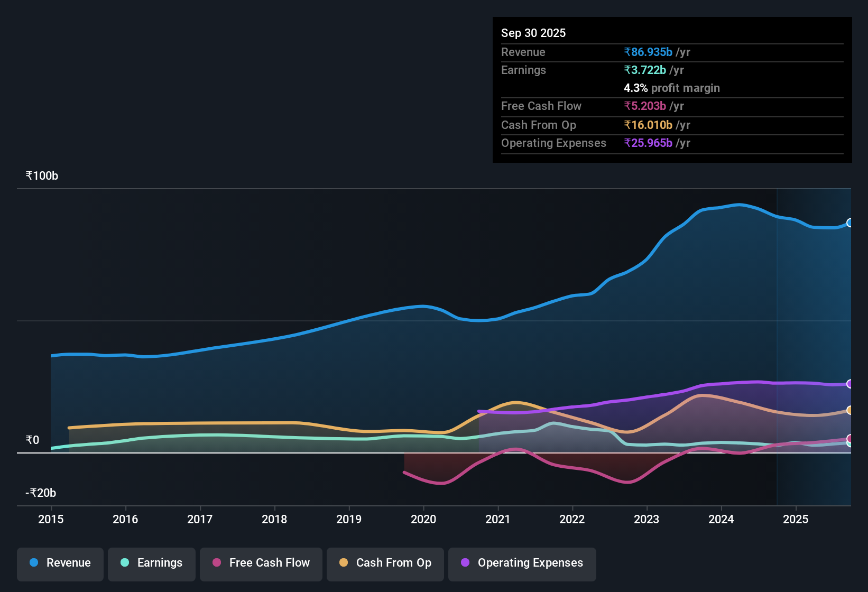Image resolution: width=868 pixels, height=592 pixels.
Task: Click the Free Cash Flow endpoint marker
Action: click(850, 438)
